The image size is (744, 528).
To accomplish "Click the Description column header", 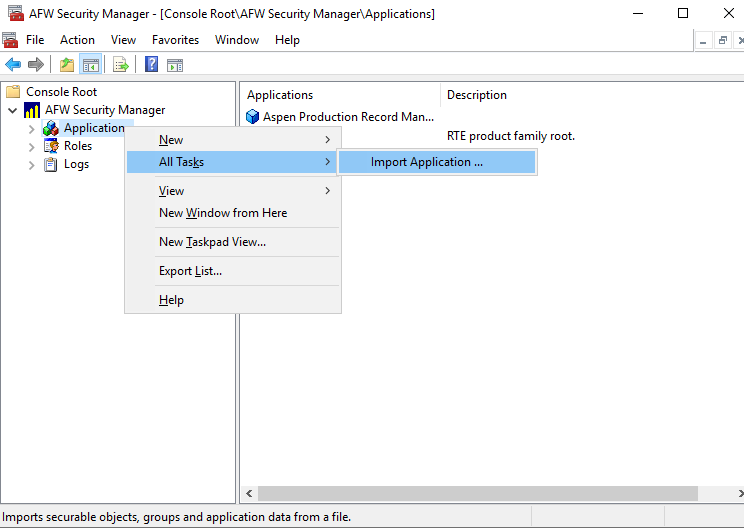I will [x=477, y=95].
